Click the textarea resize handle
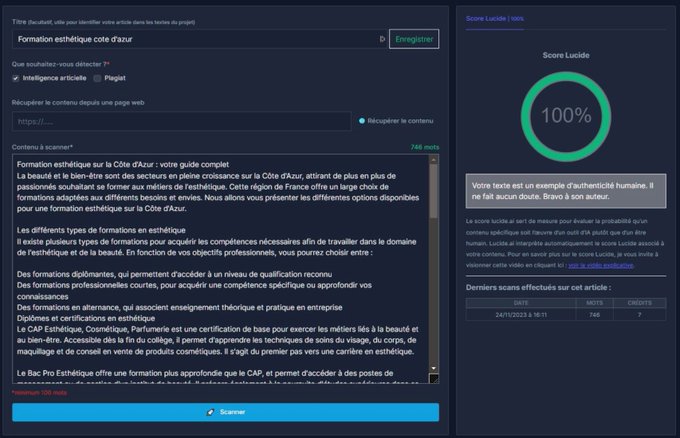The height and width of the screenshot is (438, 680). (433, 379)
